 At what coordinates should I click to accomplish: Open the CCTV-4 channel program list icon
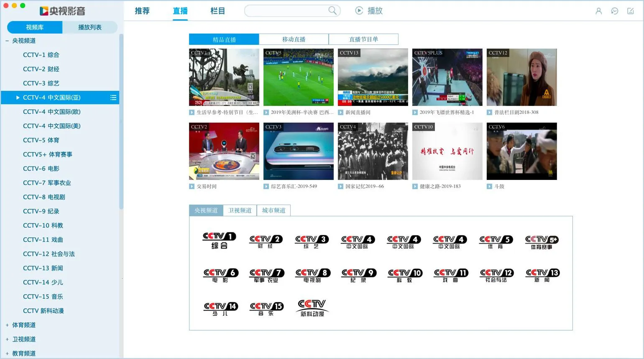click(x=113, y=97)
